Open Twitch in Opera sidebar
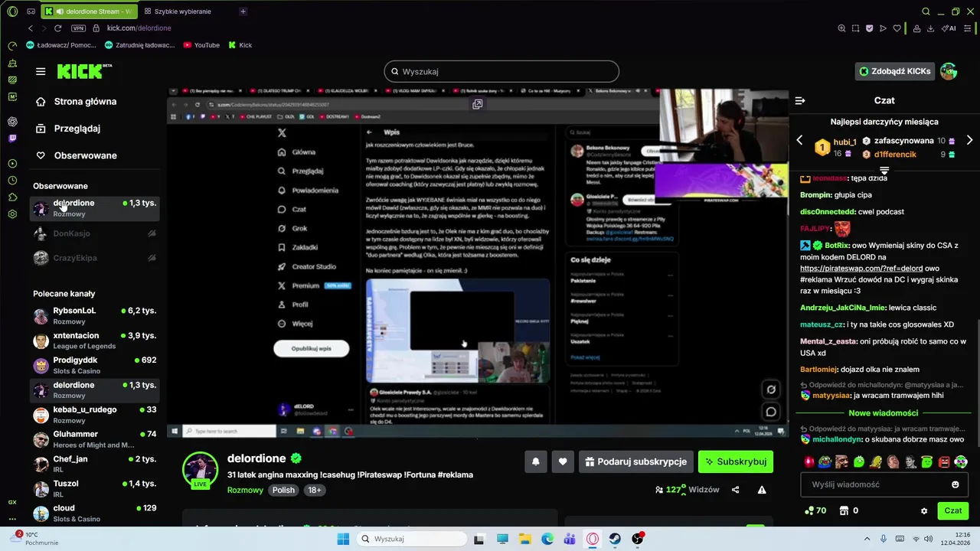 click(12, 139)
